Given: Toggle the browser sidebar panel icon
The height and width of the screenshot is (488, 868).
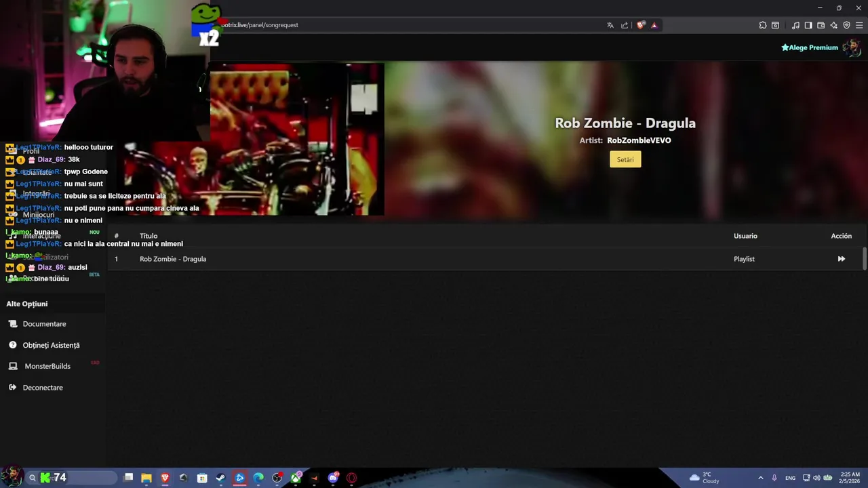Looking at the screenshot, I should click(808, 25).
